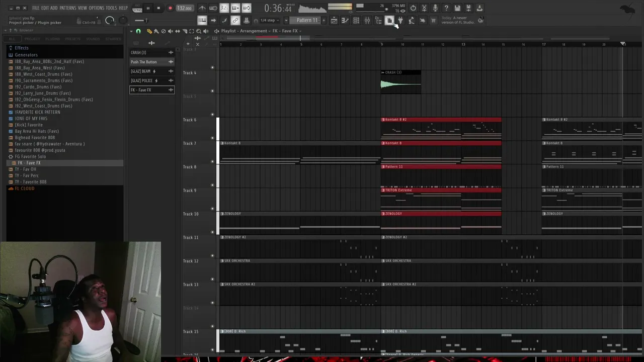
Task: Toggle typing keyboard to piano
Action: click(x=202, y=21)
